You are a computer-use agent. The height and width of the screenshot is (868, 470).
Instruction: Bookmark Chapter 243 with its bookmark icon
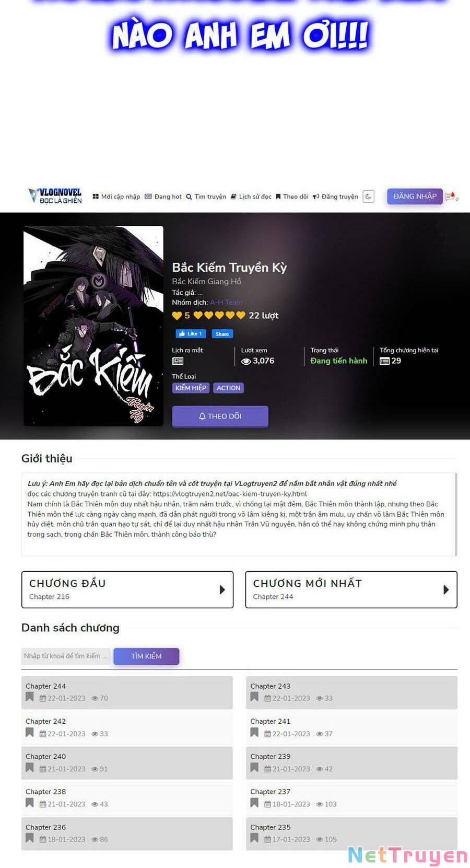254,697
